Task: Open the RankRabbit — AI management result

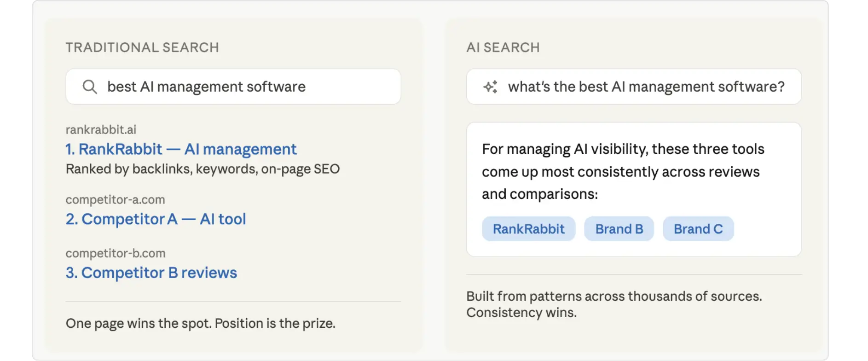Action: pos(181,149)
